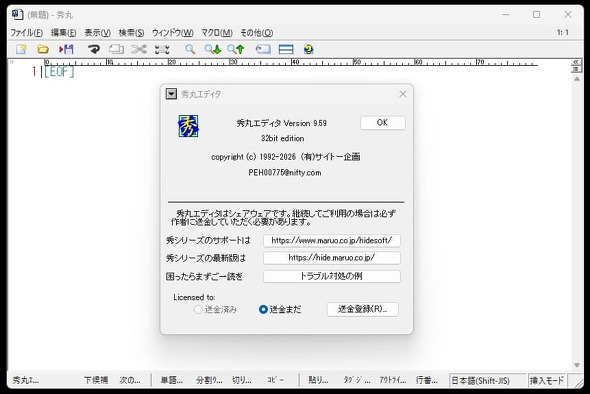Click the new file toolbar icon
The image size is (590, 394).
click(x=21, y=49)
